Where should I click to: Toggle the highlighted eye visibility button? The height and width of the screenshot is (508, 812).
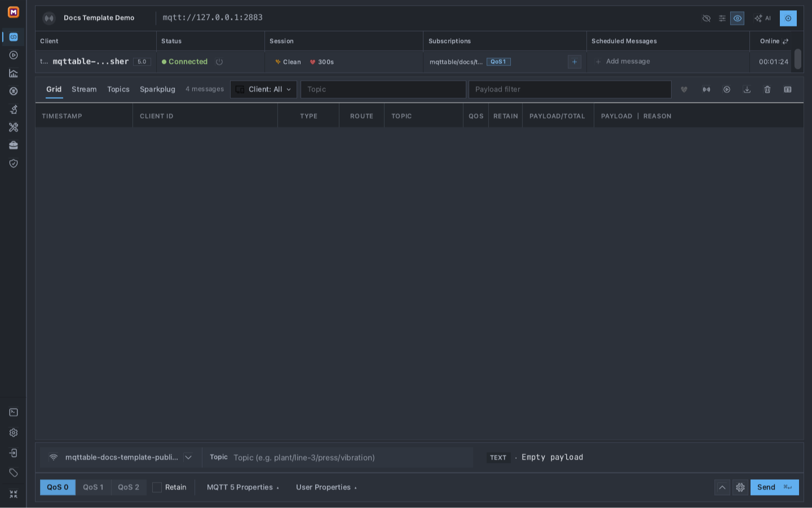(738, 19)
